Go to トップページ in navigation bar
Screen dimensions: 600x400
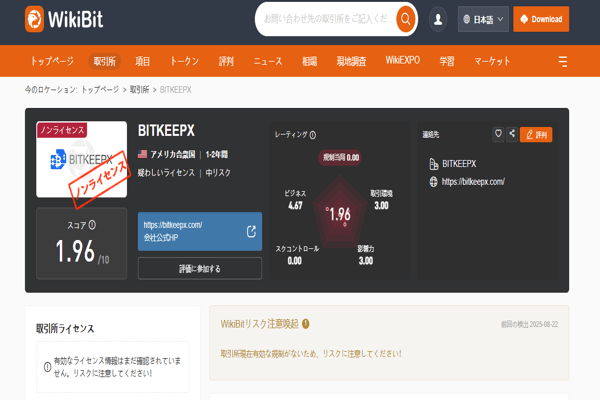click(52, 61)
